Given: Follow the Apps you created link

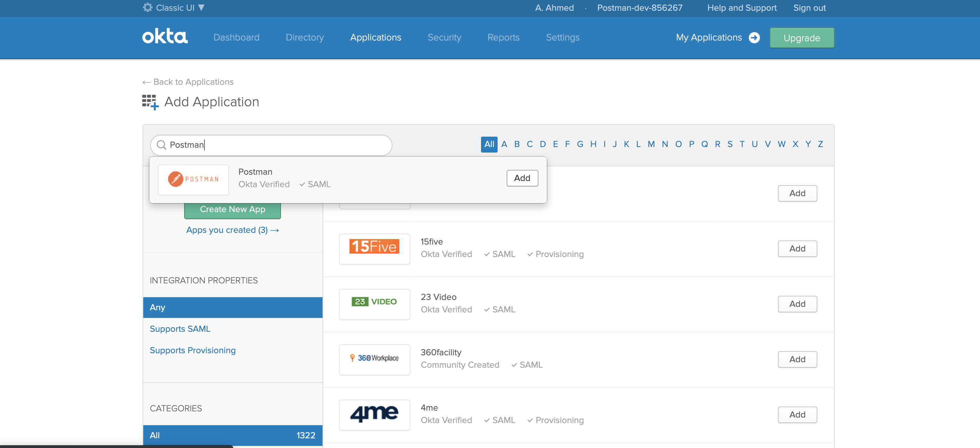Looking at the screenshot, I should click(x=232, y=230).
